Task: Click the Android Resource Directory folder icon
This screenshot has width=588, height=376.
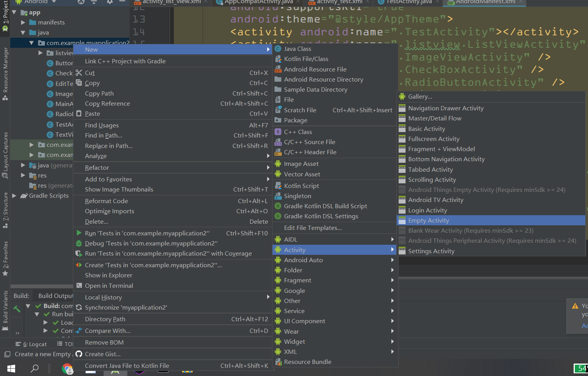Action: 278,79
